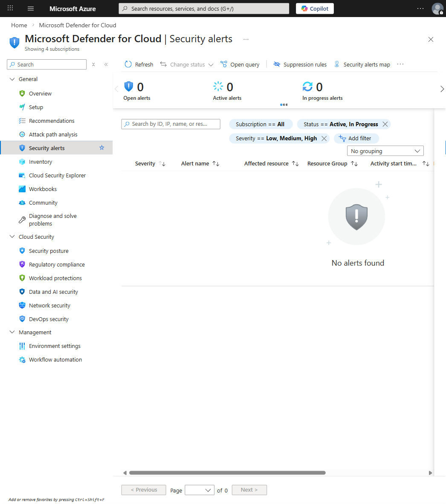Sort by Severity column

pyautogui.click(x=150, y=164)
